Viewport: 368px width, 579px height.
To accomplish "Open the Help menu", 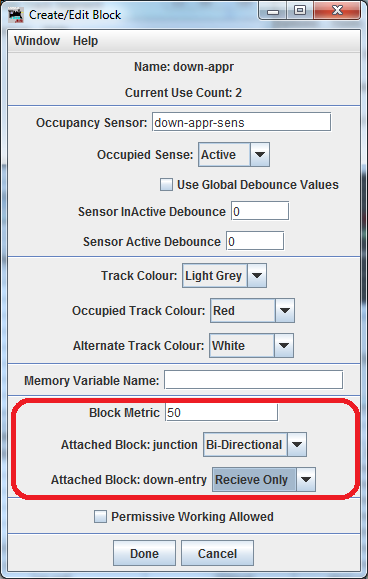I will (x=85, y=41).
